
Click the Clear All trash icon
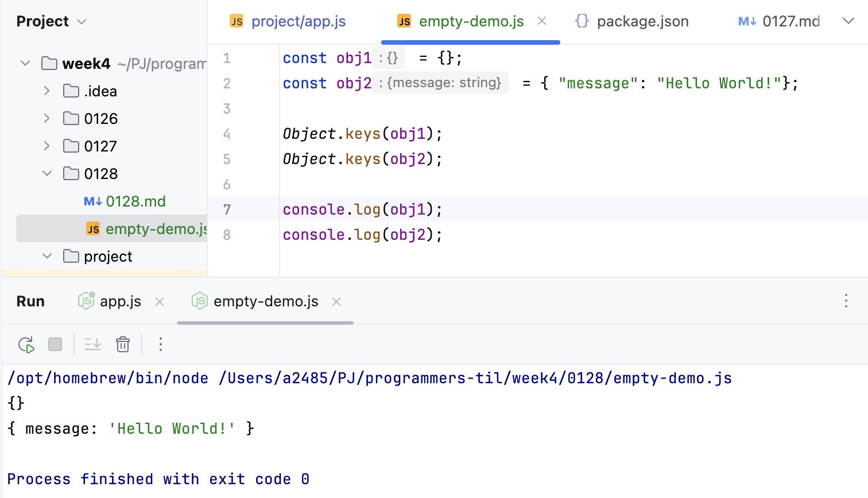(123, 344)
